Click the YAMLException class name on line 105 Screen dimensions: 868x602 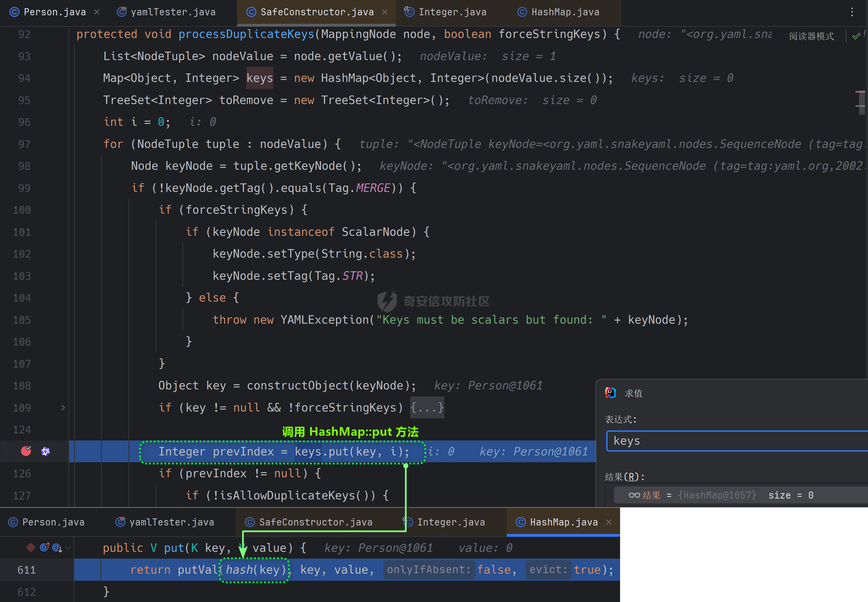(x=325, y=320)
